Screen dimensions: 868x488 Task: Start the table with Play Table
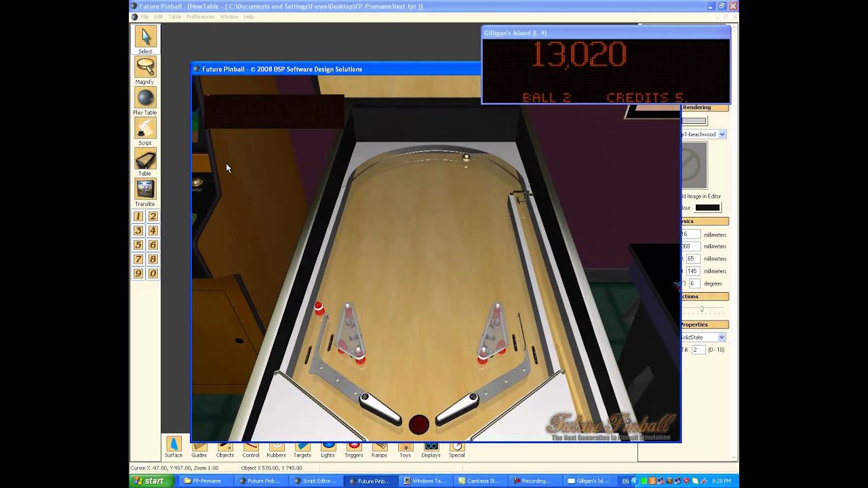[145, 98]
